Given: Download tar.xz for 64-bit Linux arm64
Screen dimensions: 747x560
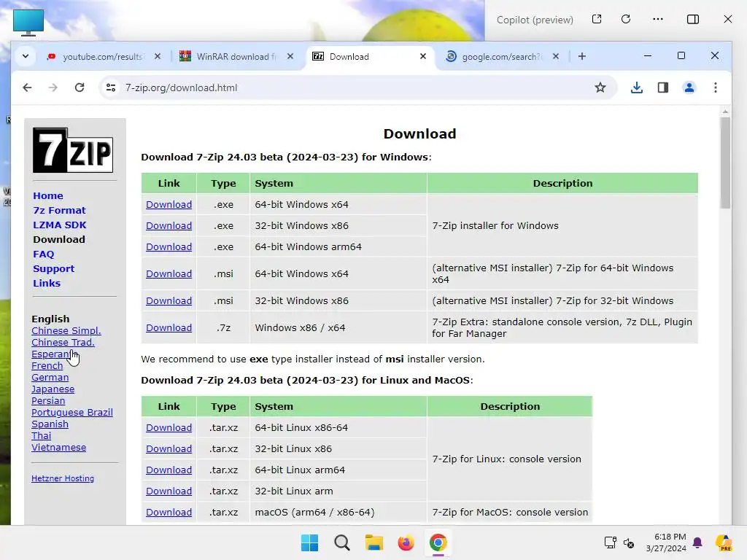Looking at the screenshot, I should [x=169, y=470].
